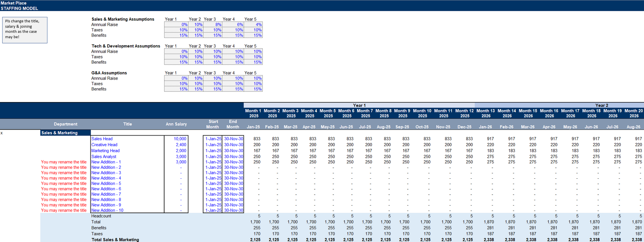644x242 pixels.
Task: Click G&A Benefits Year 5 cell
Action: (x=253, y=89)
